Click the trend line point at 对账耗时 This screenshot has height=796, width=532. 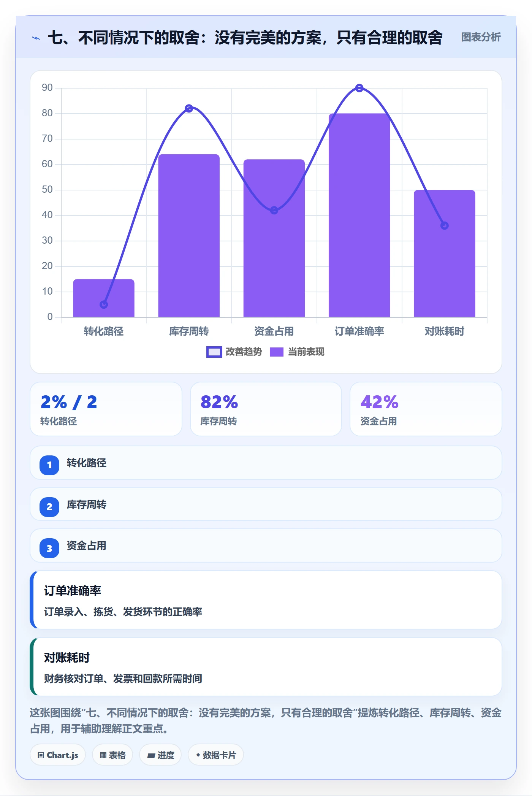click(444, 226)
